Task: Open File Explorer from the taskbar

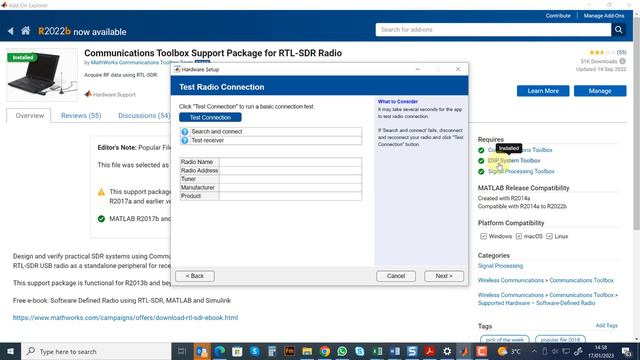Action: point(307,351)
